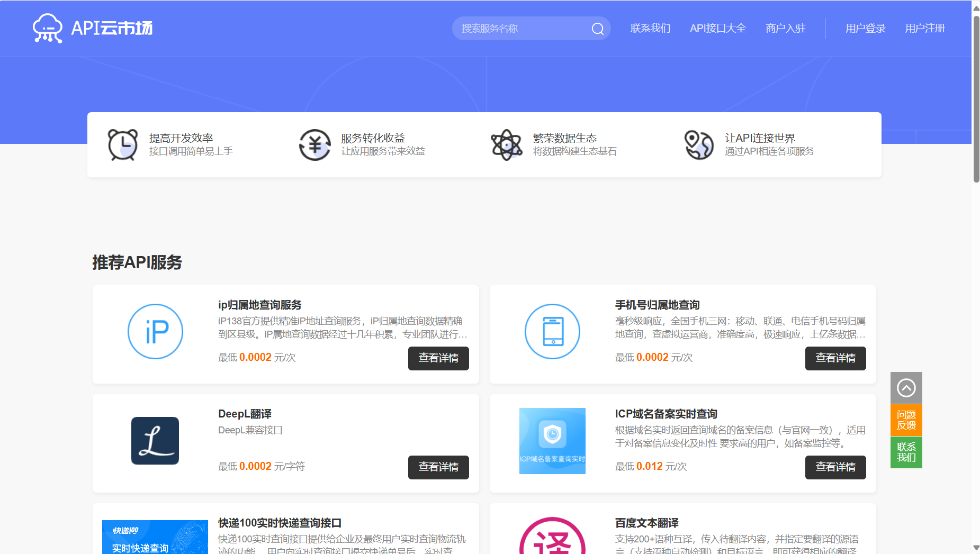Click the 最低 0.012 元/次 price
This screenshot has height=554, width=980.
651,467
